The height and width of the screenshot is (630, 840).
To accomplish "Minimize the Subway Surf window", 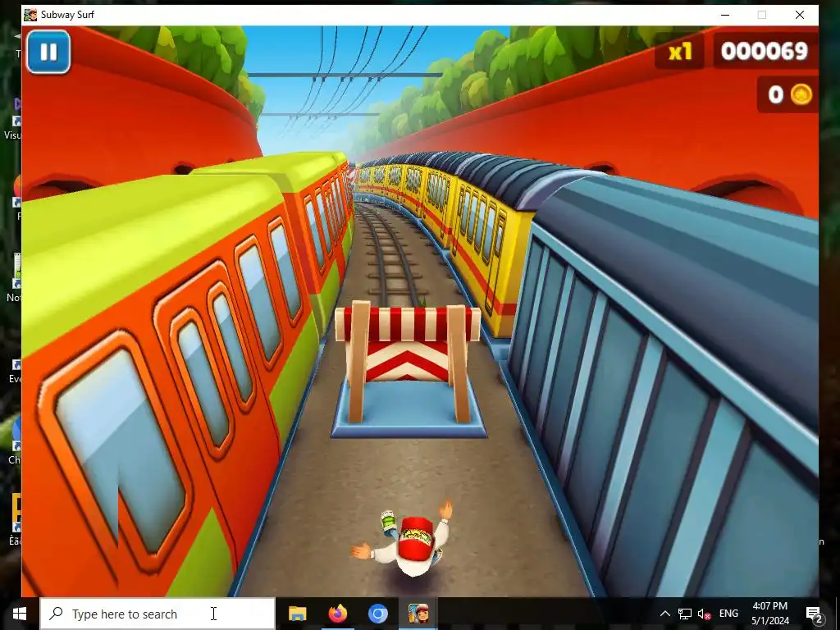I will [x=725, y=15].
